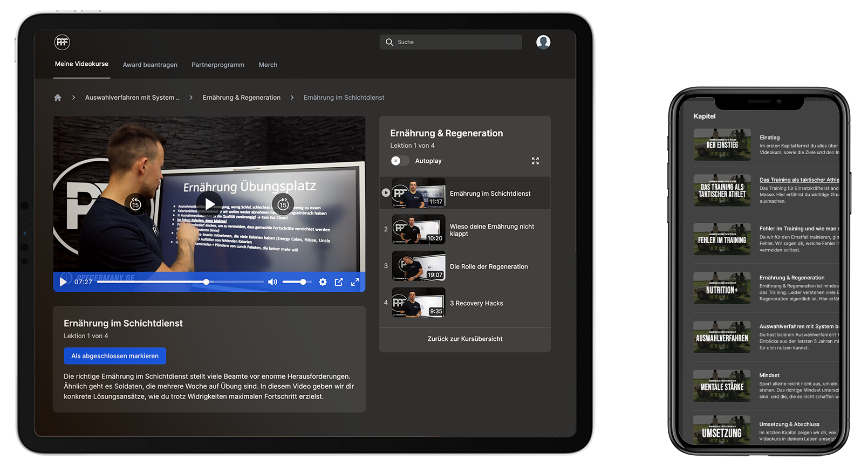Image resolution: width=868 pixels, height=473 pixels.
Task: Open phone chapter thumbnail AUSWAHLVERFAHREN
Action: [722, 338]
